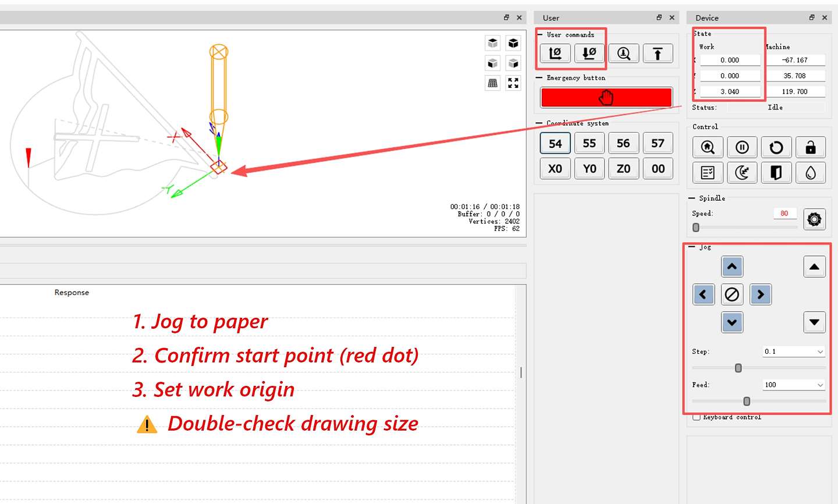The width and height of the screenshot is (838, 504).
Task: Click the Z-probe magnifier user command
Action: point(624,54)
